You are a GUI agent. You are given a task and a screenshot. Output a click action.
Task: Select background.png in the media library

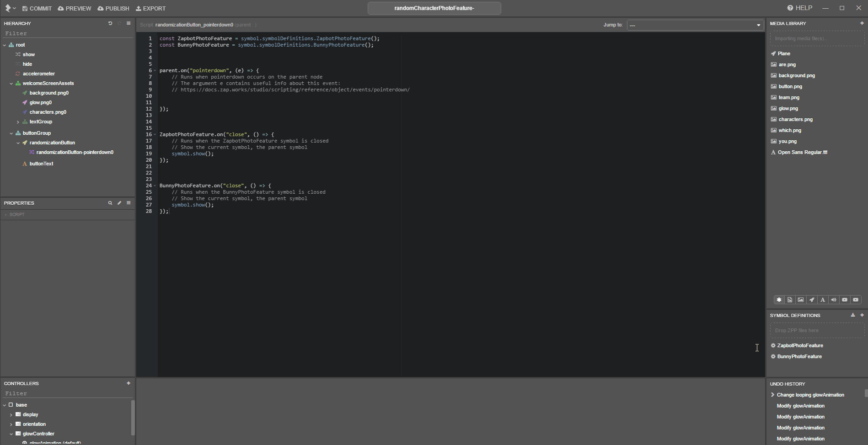[x=797, y=75]
